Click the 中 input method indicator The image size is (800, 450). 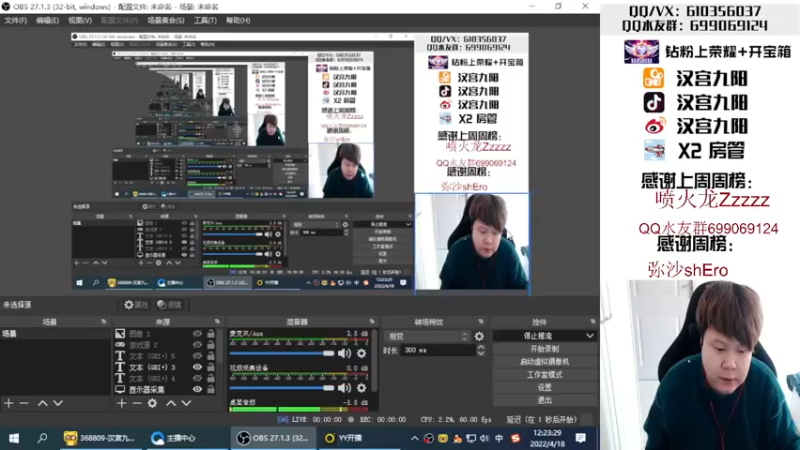499,438
